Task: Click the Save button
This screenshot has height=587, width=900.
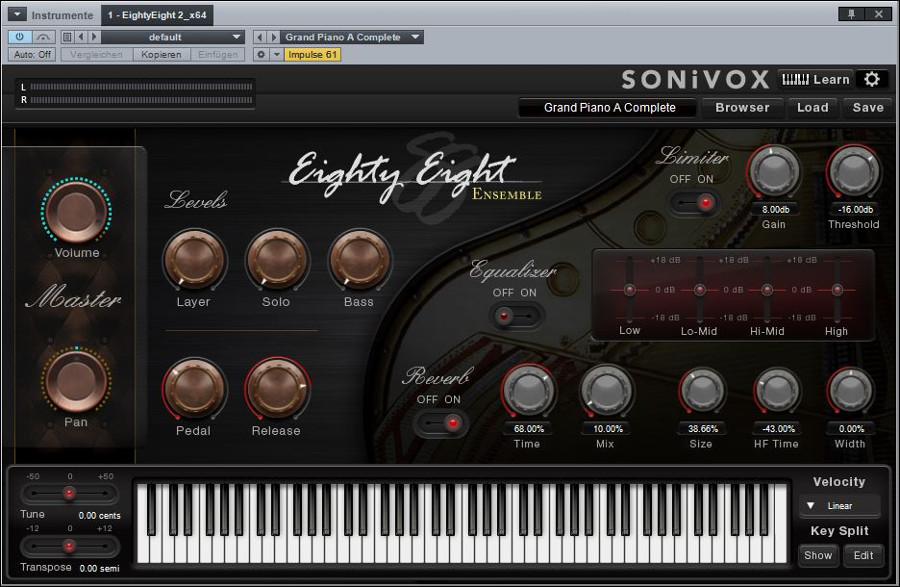Action: click(x=868, y=107)
